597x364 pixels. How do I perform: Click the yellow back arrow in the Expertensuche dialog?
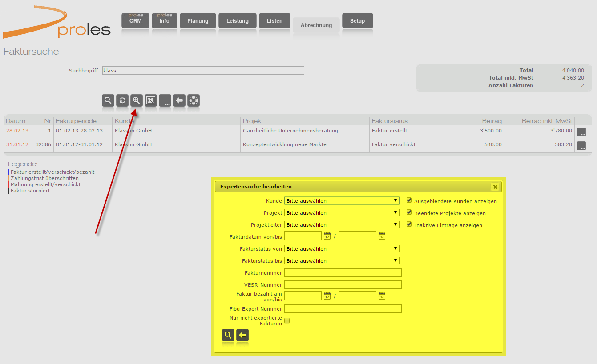pyautogui.click(x=242, y=336)
